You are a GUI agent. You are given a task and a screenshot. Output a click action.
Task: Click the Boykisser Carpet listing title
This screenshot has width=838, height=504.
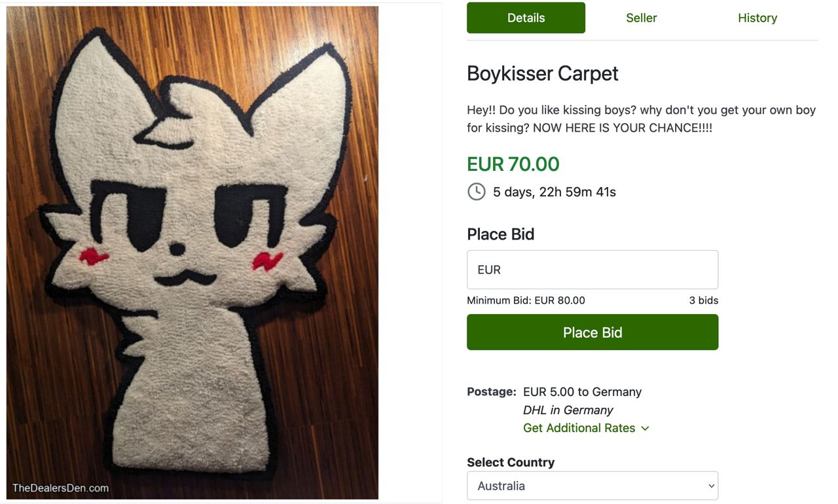point(542,73)
